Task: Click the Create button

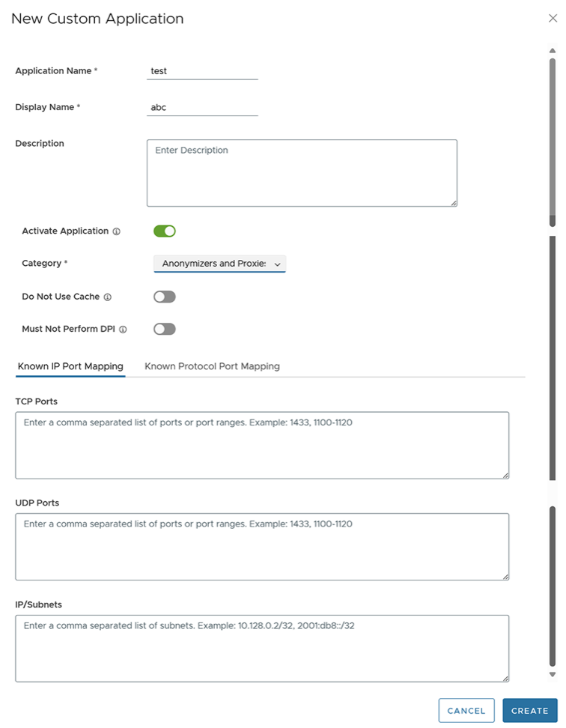Action: tap(529, 711)
